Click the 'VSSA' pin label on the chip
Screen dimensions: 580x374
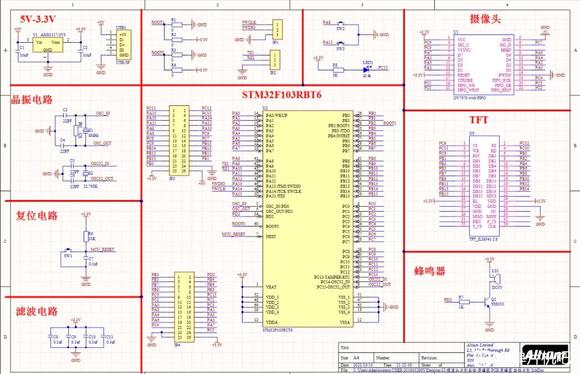click(344, 323)
